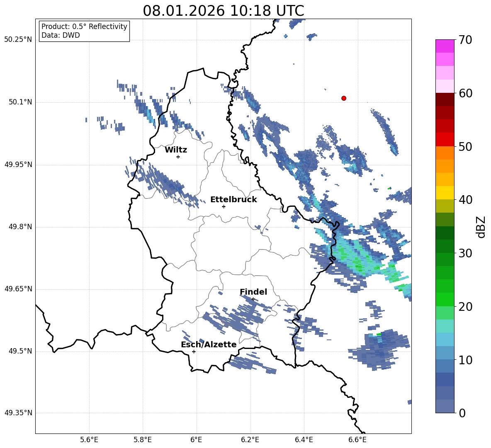The image size is (491, 448).
Task: Click the 6.4°E longitude label
Action: pyautogui.click(x=304, y=440)
